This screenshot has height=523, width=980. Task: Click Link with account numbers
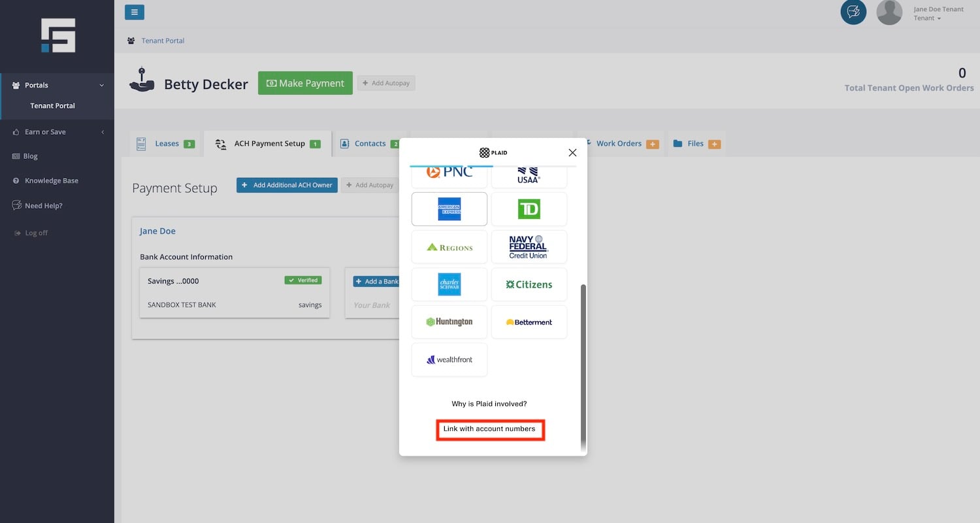pos(489,430)
